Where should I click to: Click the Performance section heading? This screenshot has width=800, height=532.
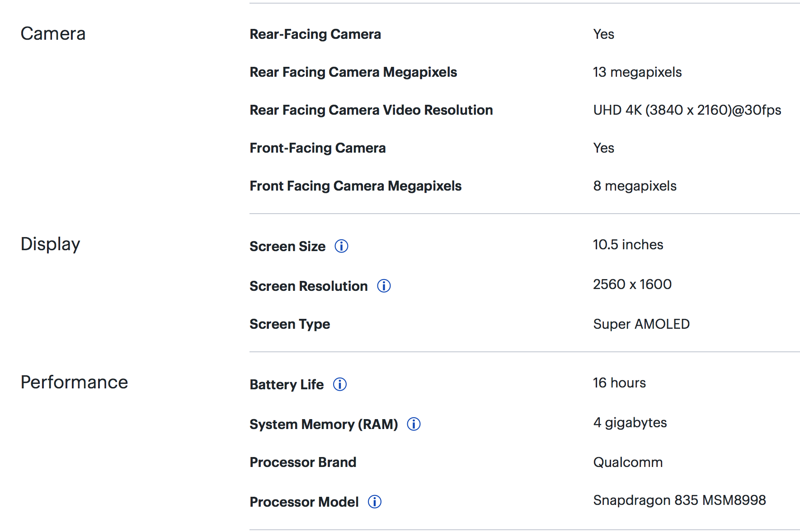coord(74,383)
